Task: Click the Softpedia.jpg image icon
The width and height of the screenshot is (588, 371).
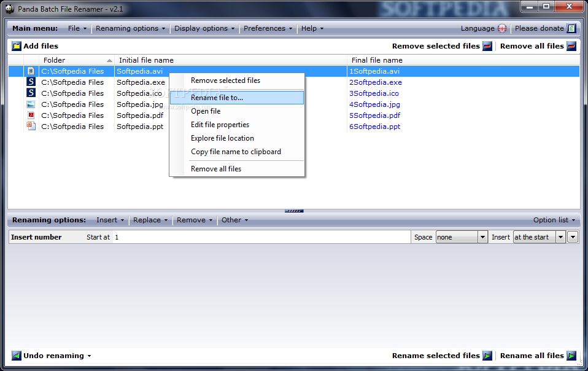Action: (31, 104)
